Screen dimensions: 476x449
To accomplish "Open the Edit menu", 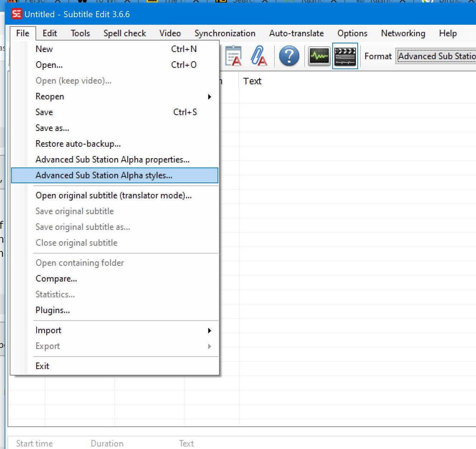I will pyautogui.click(x=50, y=33).
